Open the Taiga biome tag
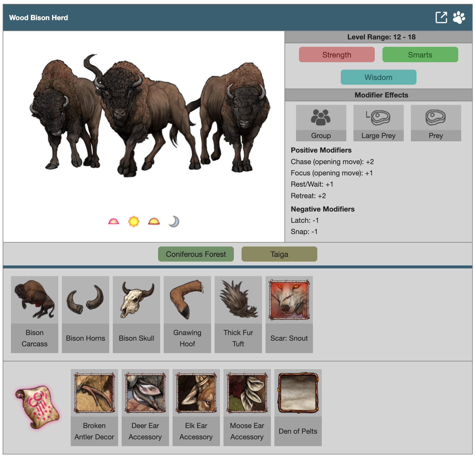 (x=279, y=254)
